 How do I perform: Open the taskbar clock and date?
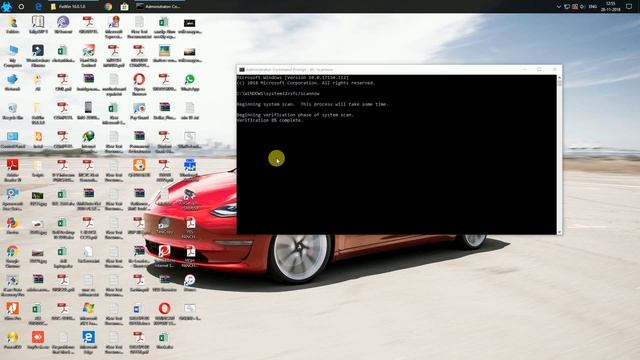click(x=611, y=6)
